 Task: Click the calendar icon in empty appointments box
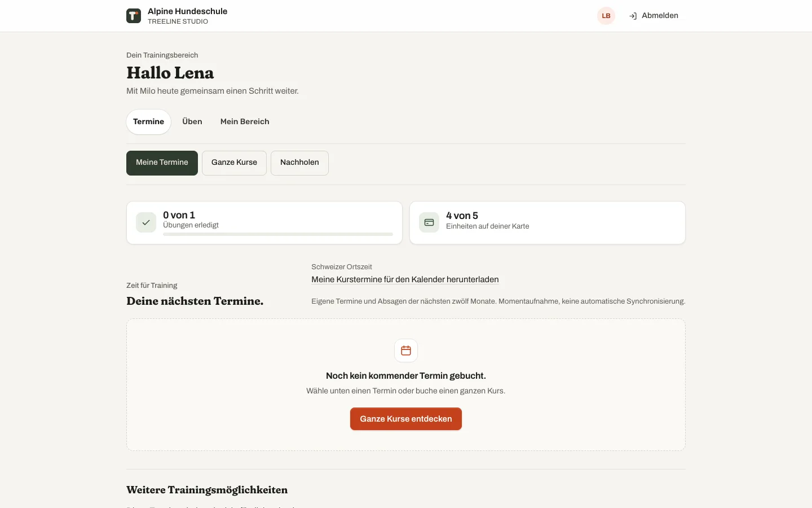click(x=406, y=351)
